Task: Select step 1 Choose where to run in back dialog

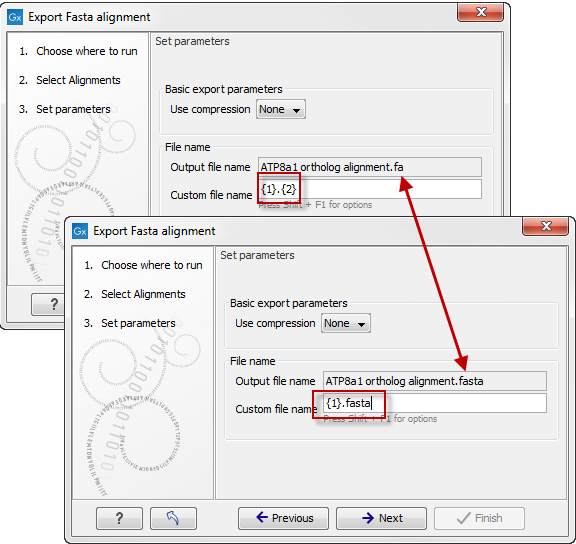Action: coord(78,51)
